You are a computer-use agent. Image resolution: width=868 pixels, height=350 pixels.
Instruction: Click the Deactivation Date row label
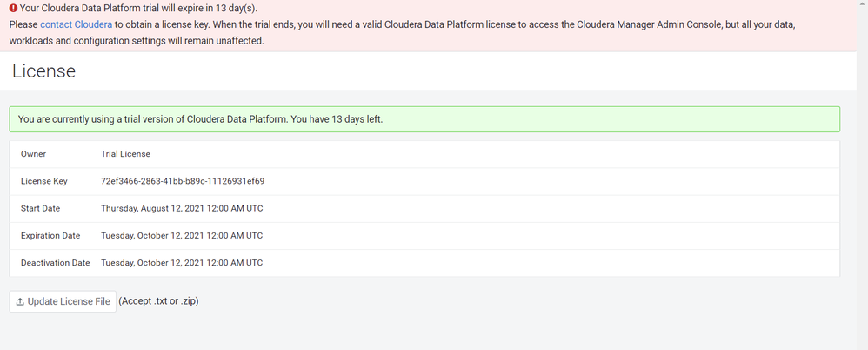[x=56, y=263]
